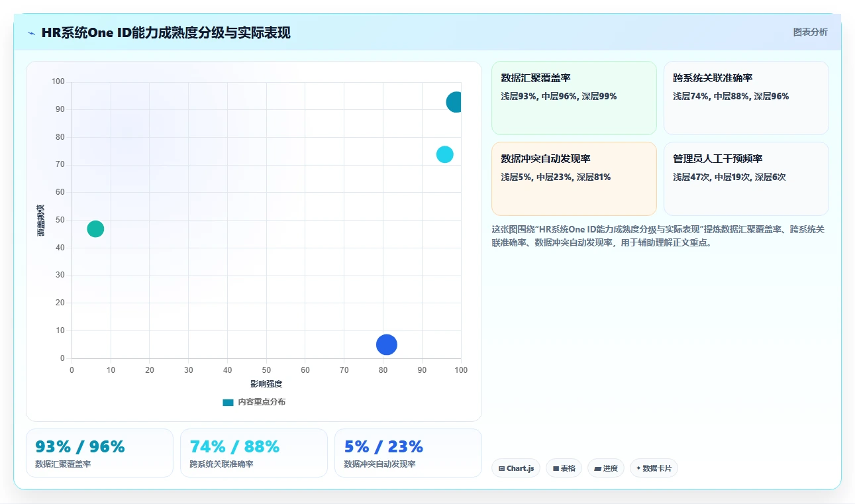Viewport: 855px width, 504px height.
Task: Click the 5% / 23% stat card
Action: tap(408, 453)
